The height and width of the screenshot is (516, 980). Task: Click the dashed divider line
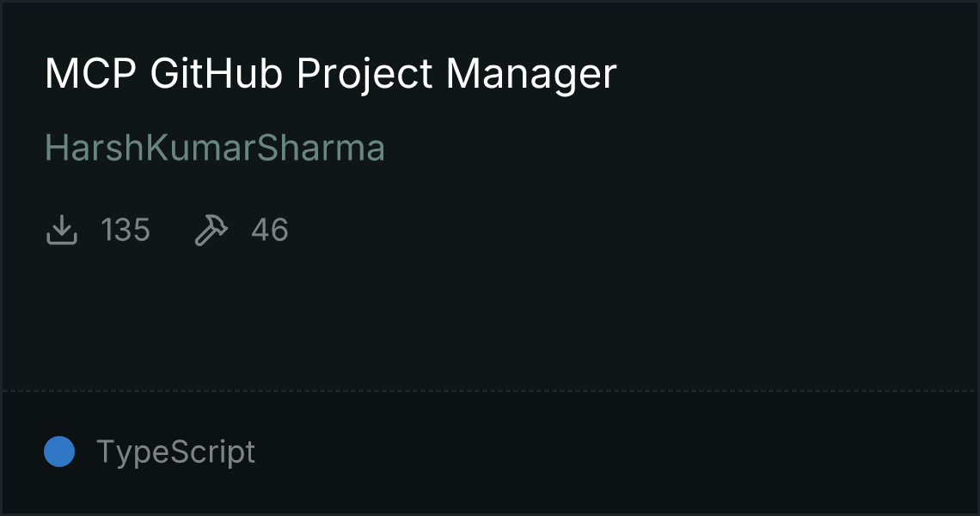click(x=490, y=391)
